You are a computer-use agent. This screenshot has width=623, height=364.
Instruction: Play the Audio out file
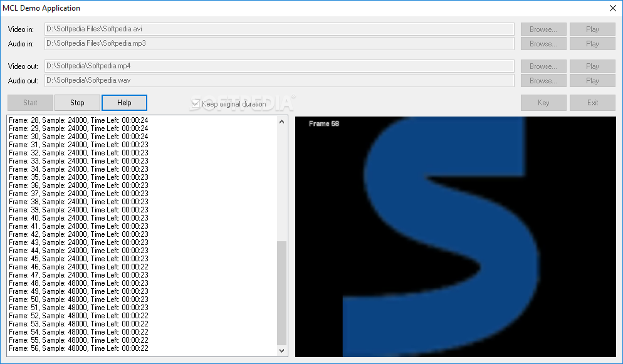592,81
